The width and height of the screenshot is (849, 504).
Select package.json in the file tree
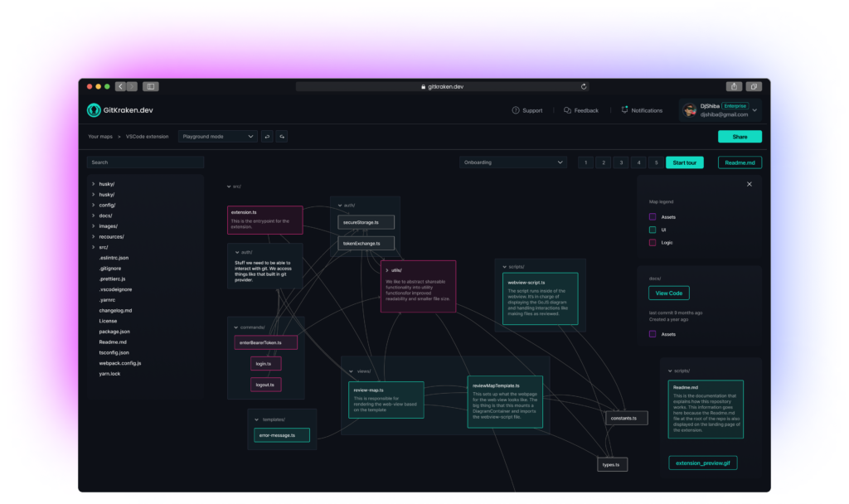[114, 332]
